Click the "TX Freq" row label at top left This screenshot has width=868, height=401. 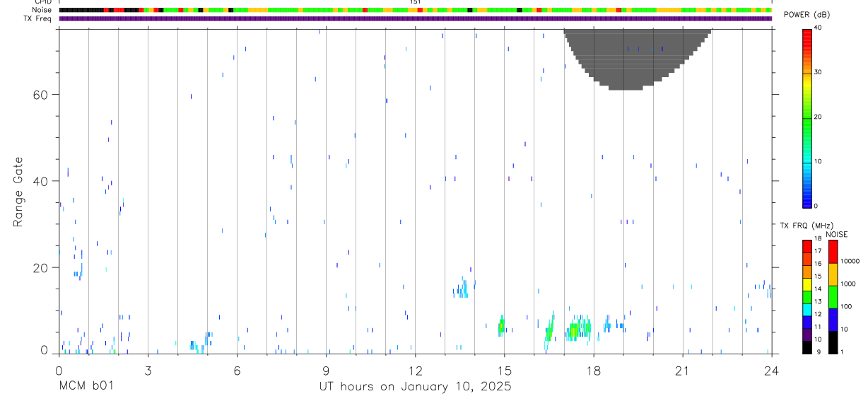(37, 18)
